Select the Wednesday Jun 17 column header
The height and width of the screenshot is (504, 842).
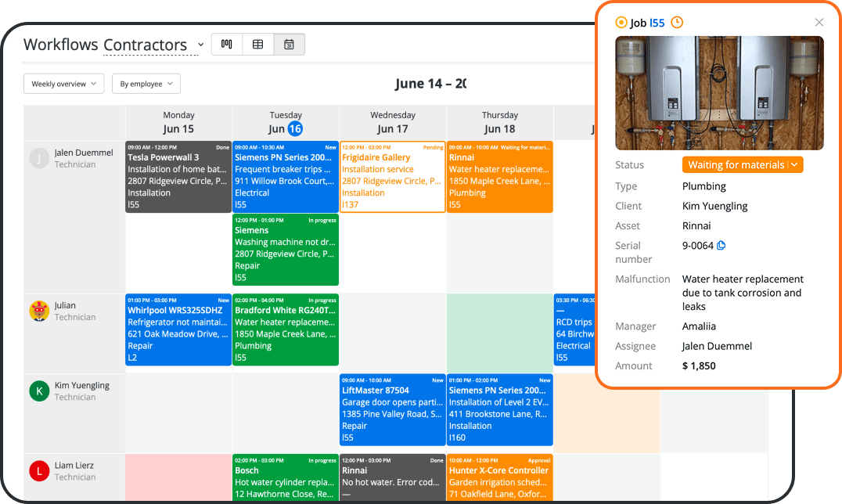tap(393, 123)
